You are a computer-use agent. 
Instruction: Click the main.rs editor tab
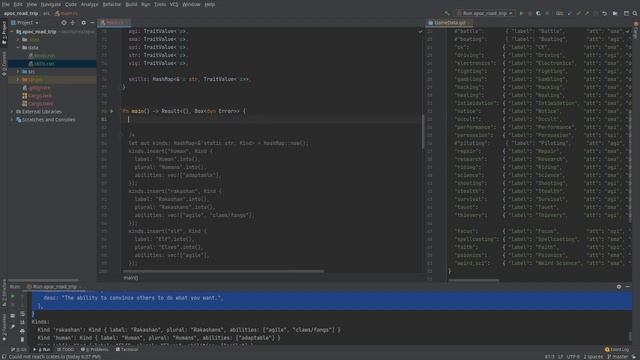pos(114,23)
